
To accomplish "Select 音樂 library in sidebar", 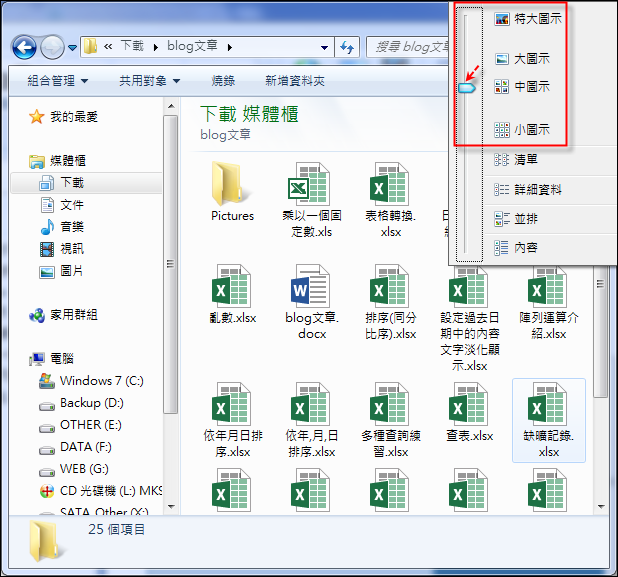I will tap(62, 227).
